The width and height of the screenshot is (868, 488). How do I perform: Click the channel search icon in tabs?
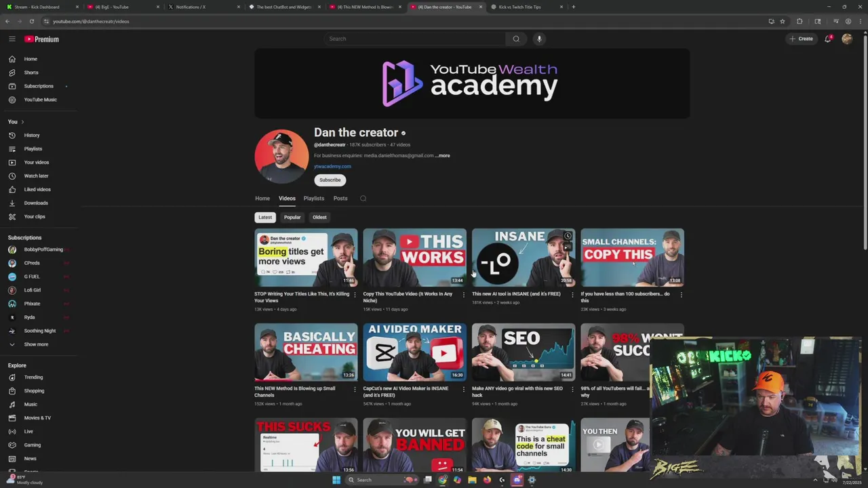[x=363, y=199]
